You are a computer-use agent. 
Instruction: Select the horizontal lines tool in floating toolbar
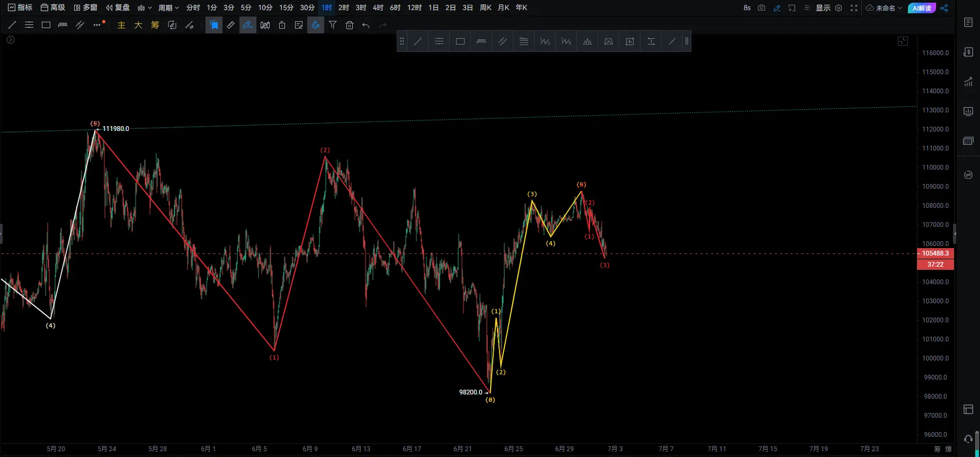pyautogui.click(x=439, y=41)
